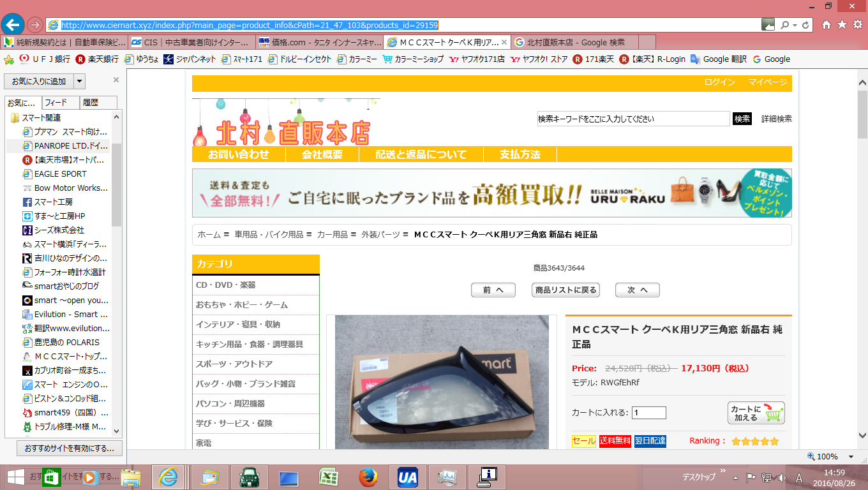Click the cart quantity input field
Screen dimensions: 868x490
649,413
